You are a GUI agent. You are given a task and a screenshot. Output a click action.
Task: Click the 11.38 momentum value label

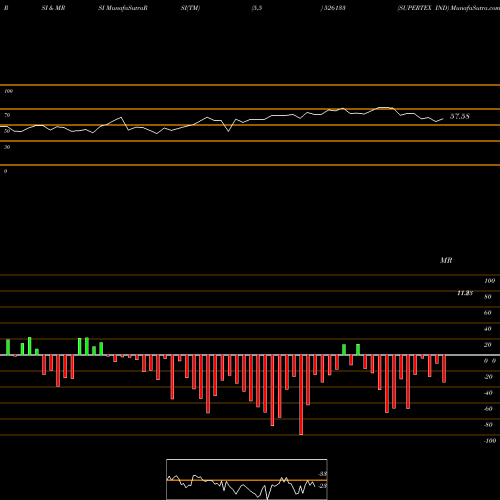465,293
